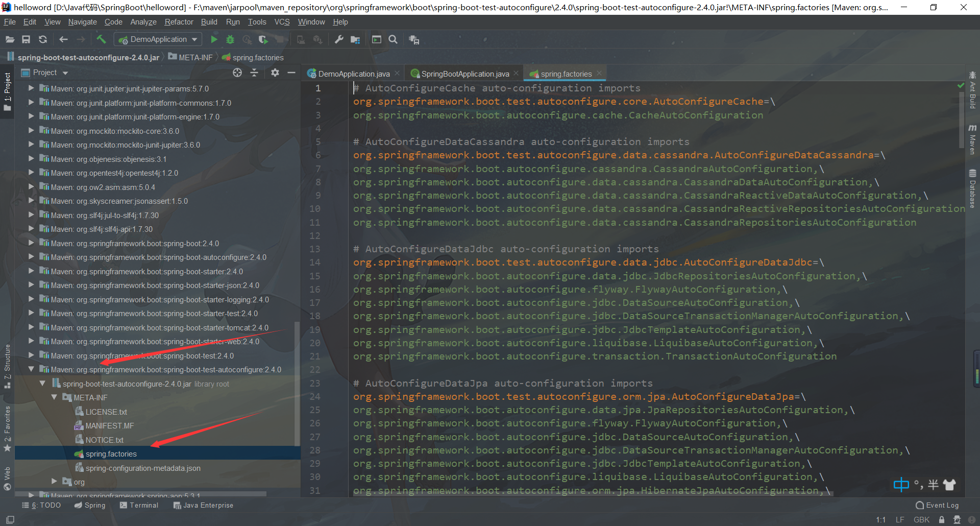Open the File menu
This screenshot has width=980, height=526.
(10, 22)
